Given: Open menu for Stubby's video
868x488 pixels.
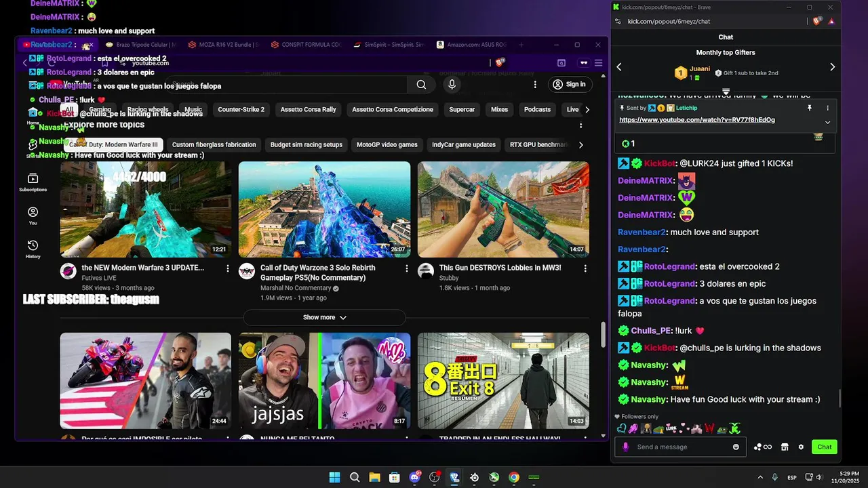Looking at the screenshot, I should point(586,268).
